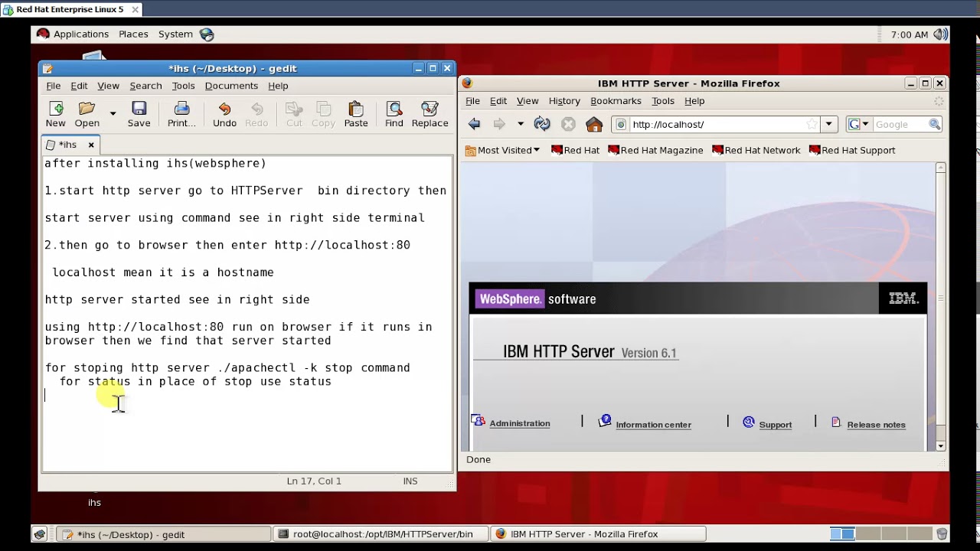
Task: Click the 7:00 AM clock
Action: [910, 34]
